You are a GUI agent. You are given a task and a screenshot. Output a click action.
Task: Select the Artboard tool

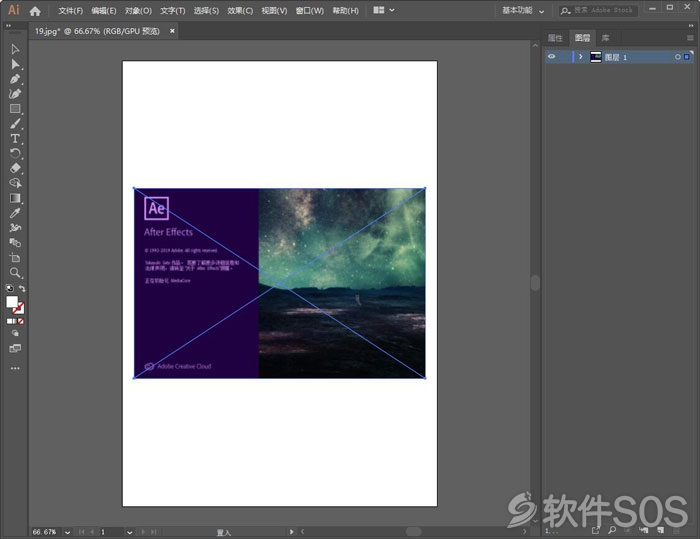click(15, 258)
